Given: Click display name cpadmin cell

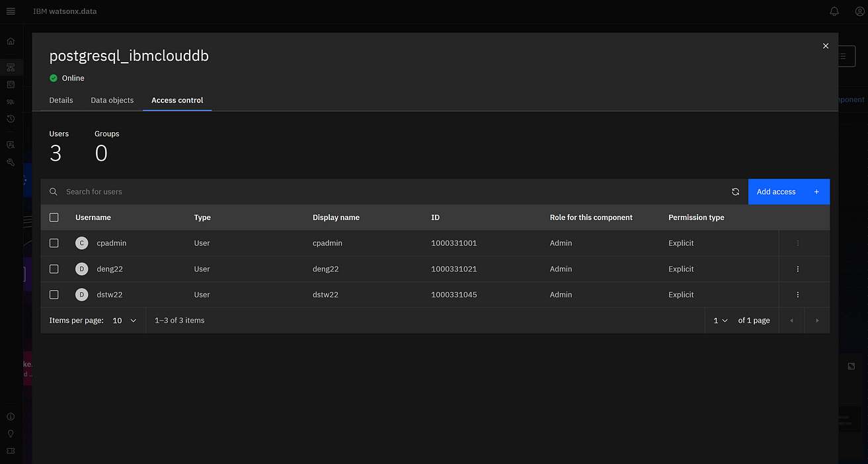Looking at the screenshot, I should tap(327, 243).
